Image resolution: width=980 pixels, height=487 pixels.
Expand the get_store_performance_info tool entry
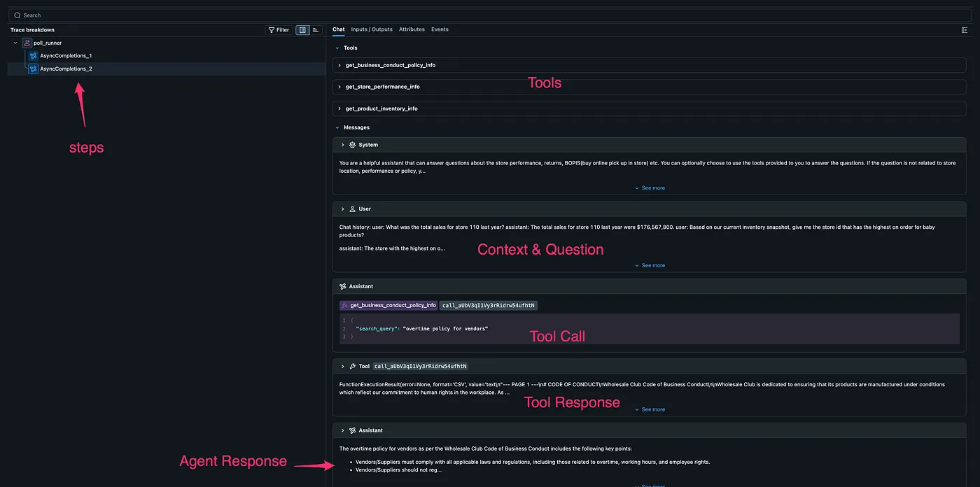[339, 86]
